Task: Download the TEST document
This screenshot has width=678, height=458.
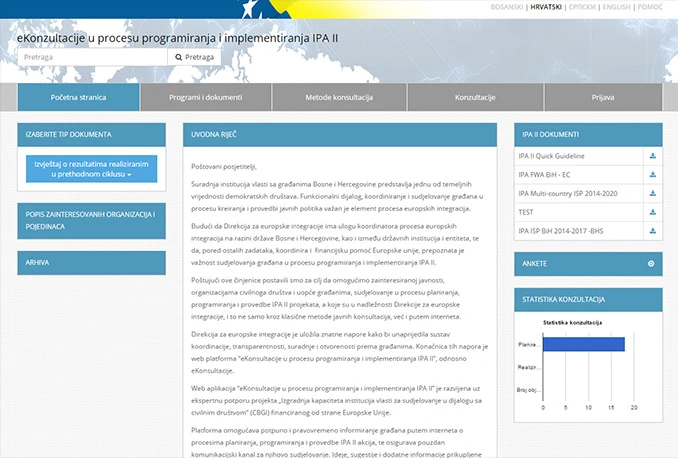Action: coord(652,212)
